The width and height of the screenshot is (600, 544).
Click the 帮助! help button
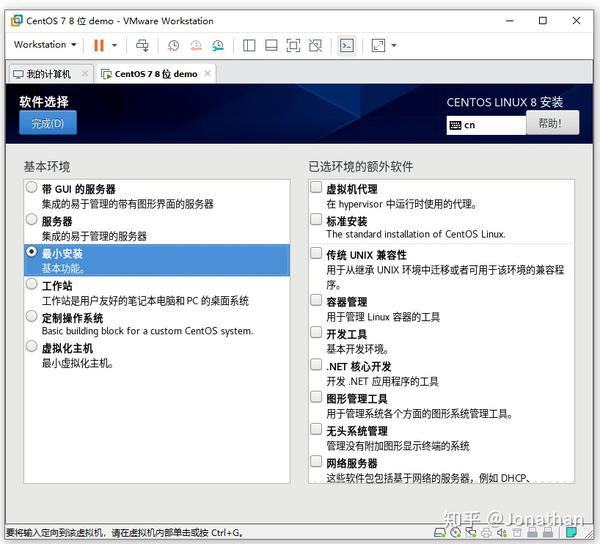(x=552, y=123)
